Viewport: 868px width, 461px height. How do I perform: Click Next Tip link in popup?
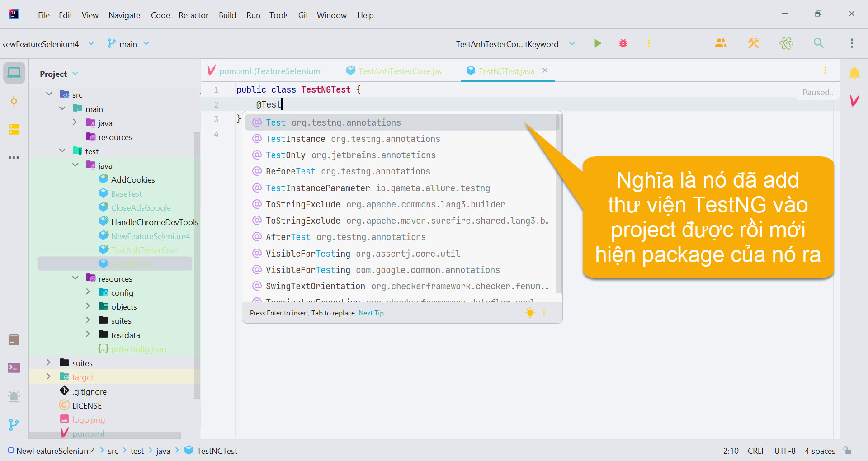[371, 313]
